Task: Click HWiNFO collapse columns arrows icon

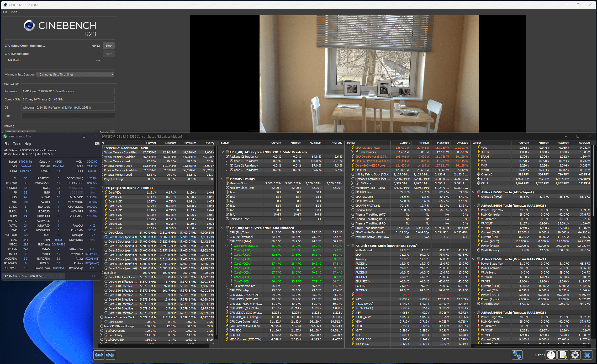Action: pos(110,355)
